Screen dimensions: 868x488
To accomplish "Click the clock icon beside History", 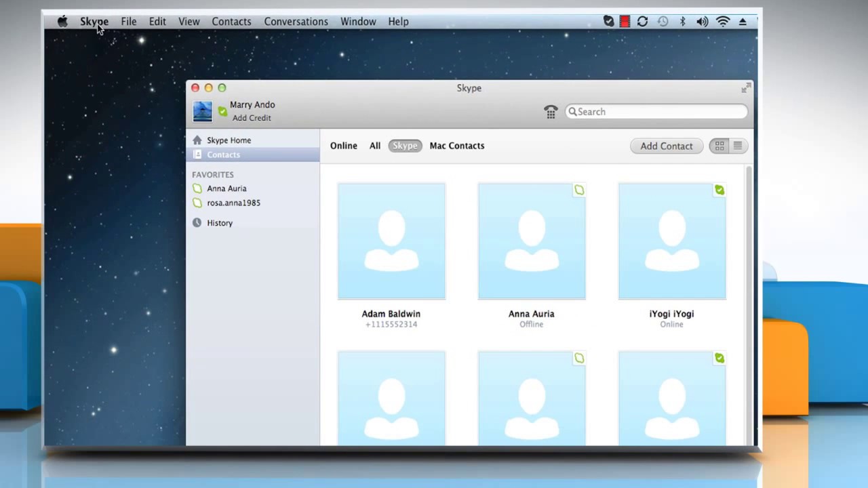I will point(197,223).
